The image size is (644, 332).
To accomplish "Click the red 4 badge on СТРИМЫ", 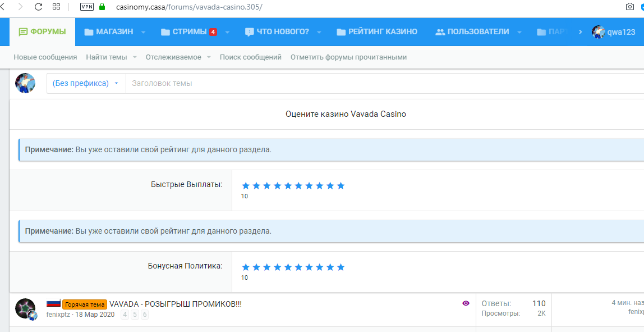I will click(213, 31).
